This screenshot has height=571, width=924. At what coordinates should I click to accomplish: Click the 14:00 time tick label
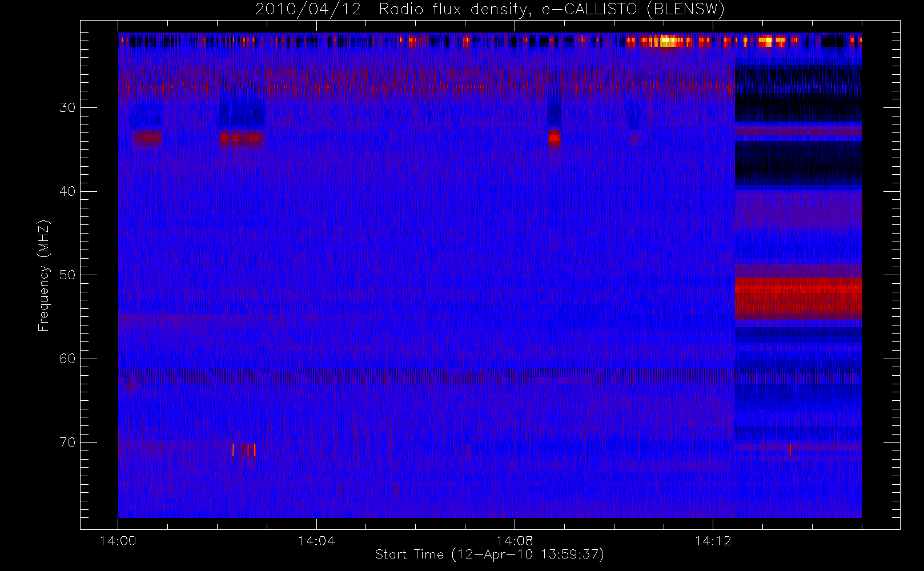(x=118, y=541)
